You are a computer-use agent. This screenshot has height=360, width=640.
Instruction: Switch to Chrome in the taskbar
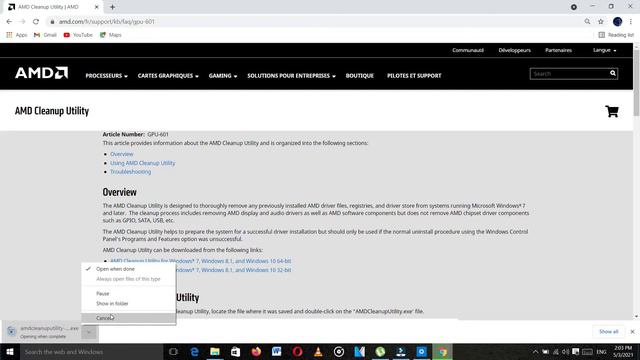point(442,352)
